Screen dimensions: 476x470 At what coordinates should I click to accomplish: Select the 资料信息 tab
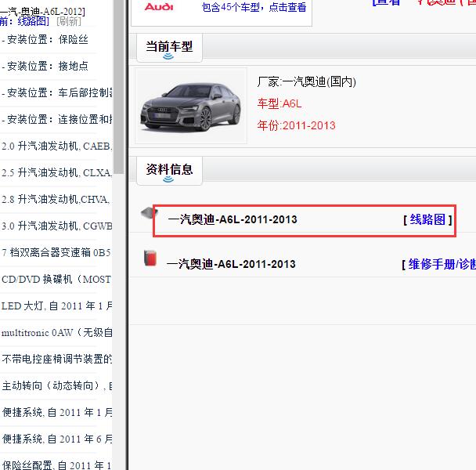169,171
